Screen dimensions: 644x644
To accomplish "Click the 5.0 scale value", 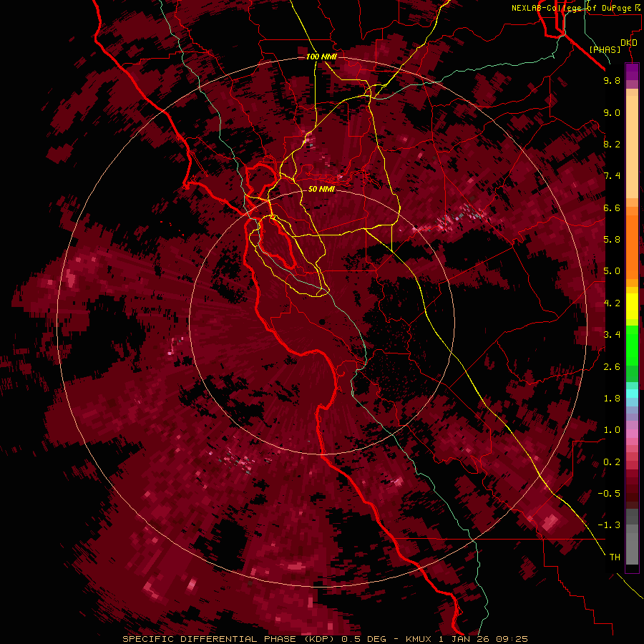I will click(612, 271).
